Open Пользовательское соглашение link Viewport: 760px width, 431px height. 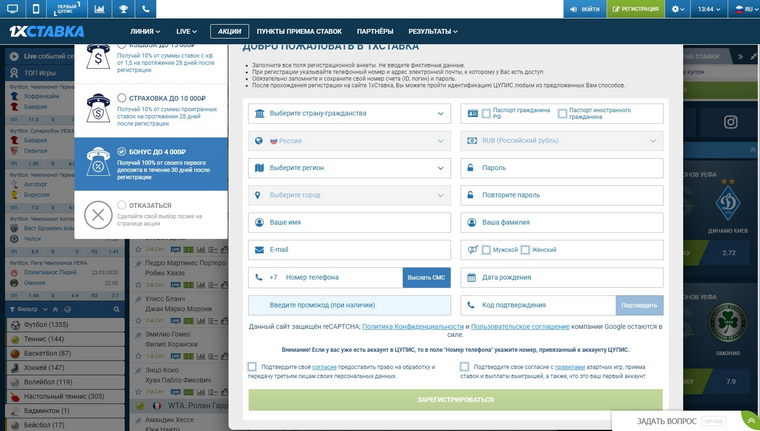pos(520,326)
